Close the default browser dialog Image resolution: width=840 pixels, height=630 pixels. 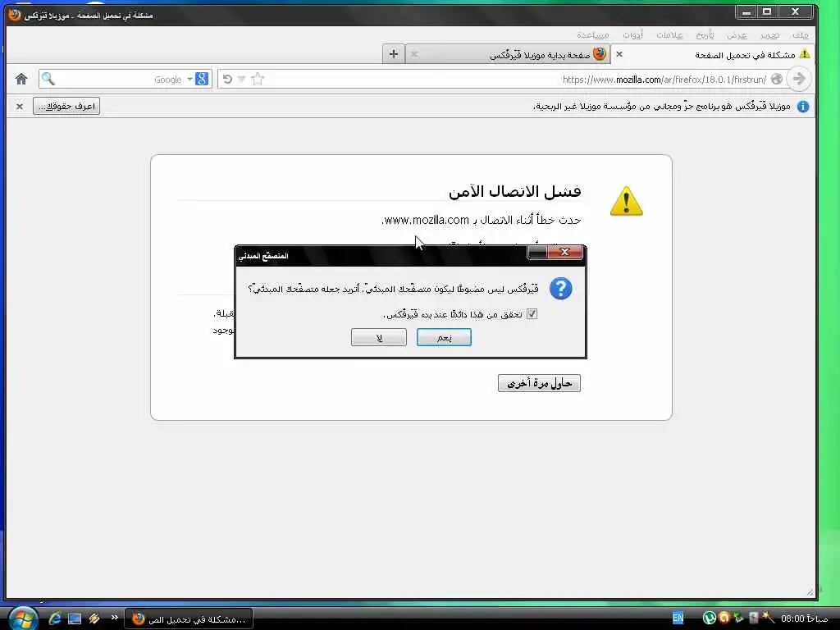pos(564,253)
